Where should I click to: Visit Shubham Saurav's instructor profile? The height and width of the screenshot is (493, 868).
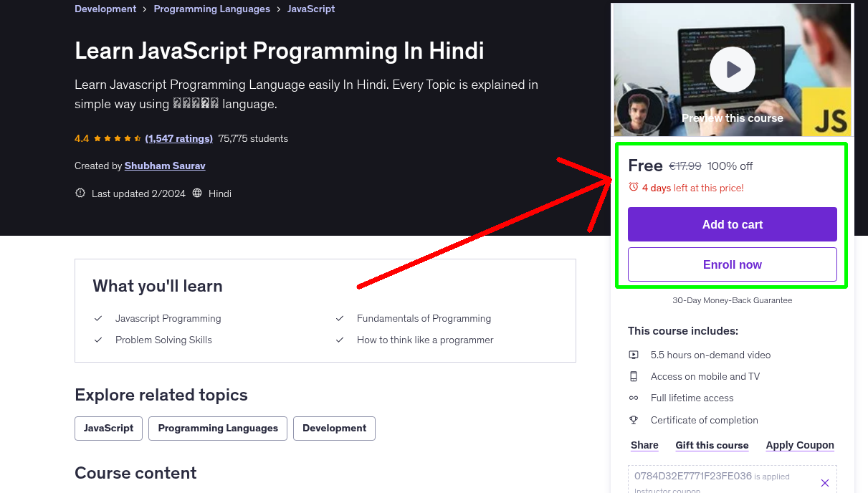pyautogui.click(x=164, y=166)
